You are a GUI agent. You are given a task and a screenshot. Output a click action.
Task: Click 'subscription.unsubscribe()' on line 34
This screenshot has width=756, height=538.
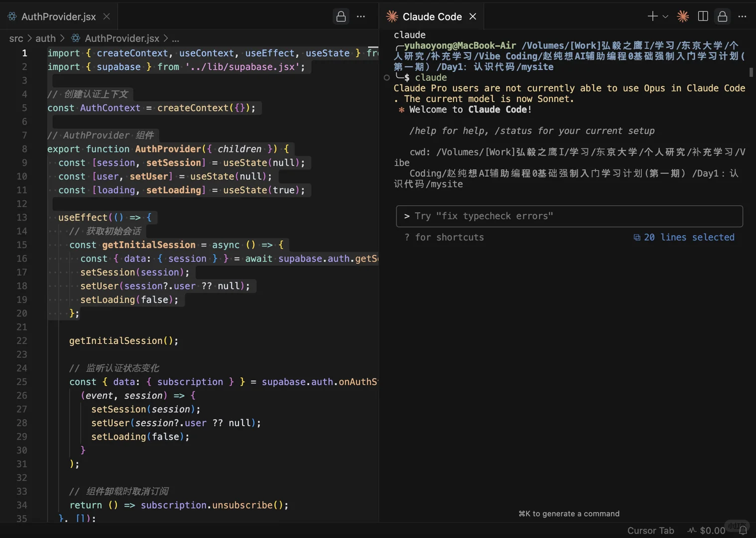point(212,505)
